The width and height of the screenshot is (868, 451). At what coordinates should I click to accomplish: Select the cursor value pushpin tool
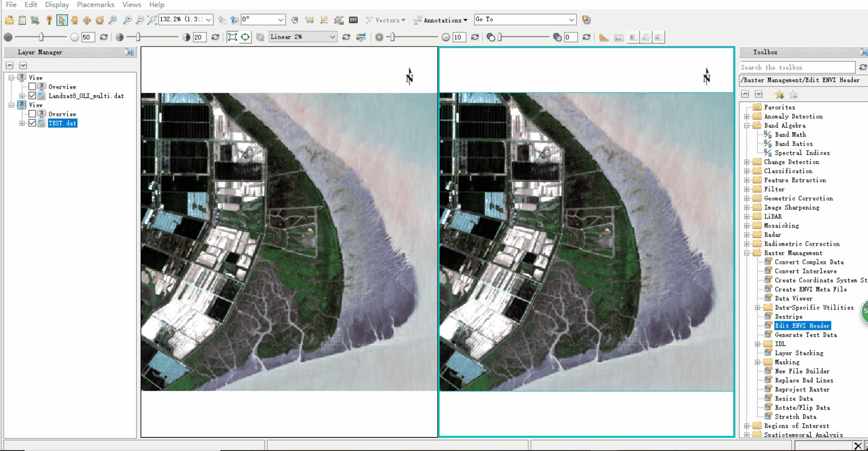click(x=49, y=20)
